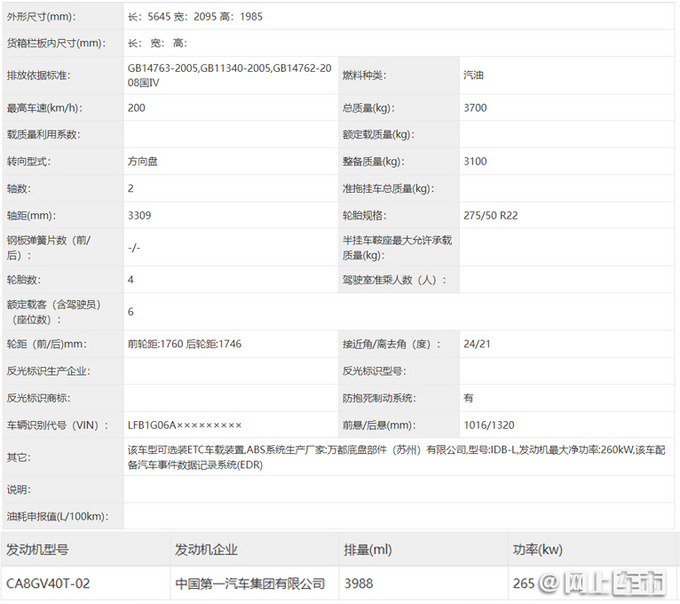Click the 轮胎数 label

point(23,280)
